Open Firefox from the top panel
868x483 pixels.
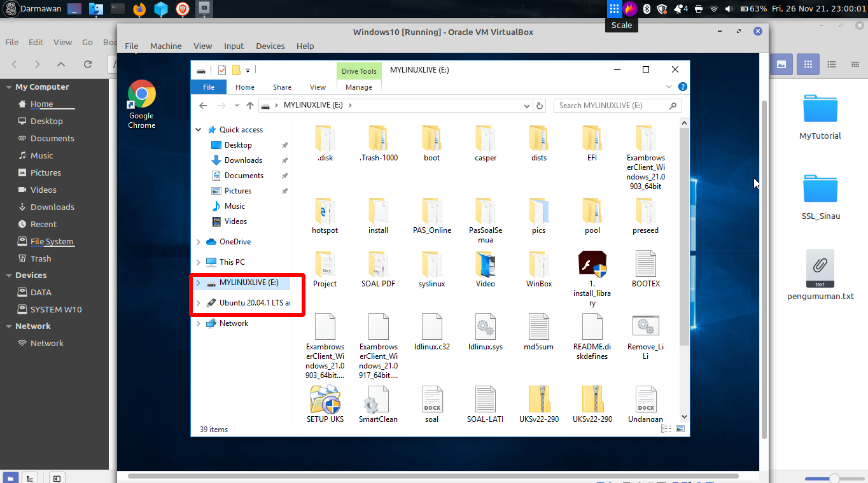[139, 9]
